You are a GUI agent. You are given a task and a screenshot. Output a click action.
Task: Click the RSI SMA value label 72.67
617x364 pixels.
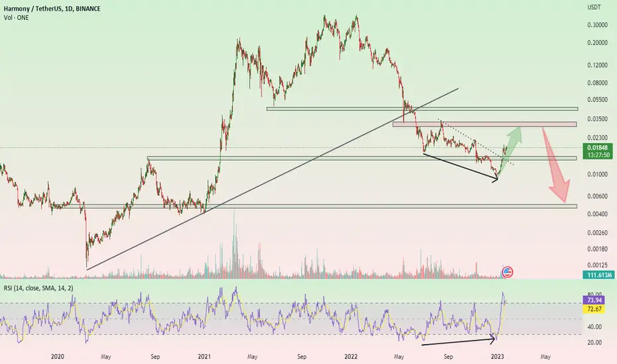594,309
